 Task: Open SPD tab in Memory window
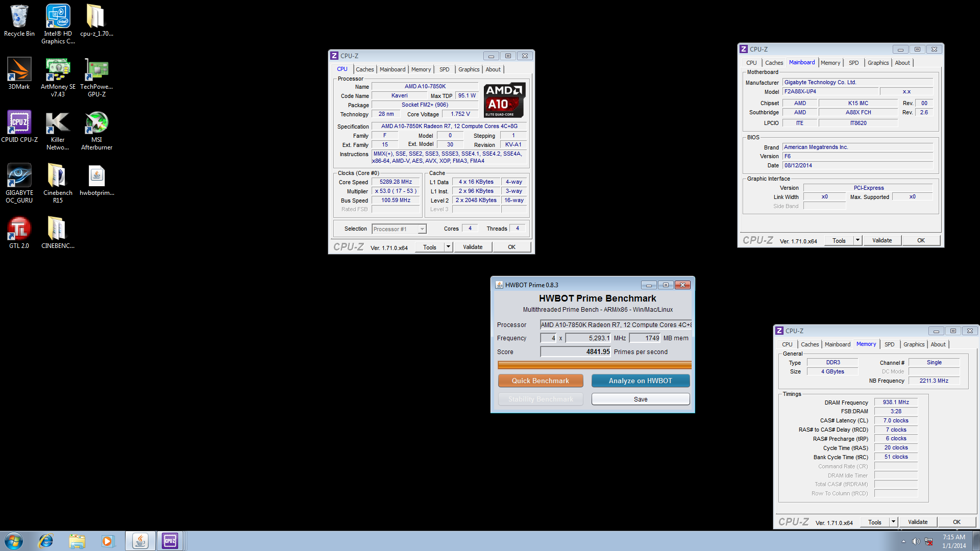pos(889,344)
